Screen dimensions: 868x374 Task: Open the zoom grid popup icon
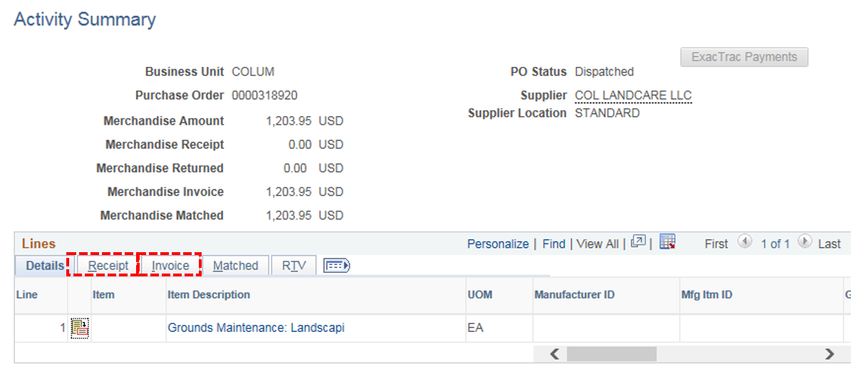(x=639, y=243)
